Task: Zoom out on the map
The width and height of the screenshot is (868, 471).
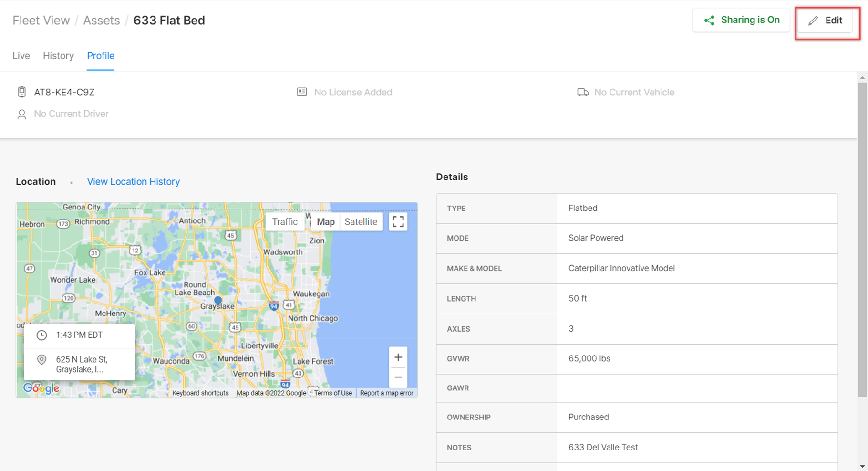Action: click(398, 377)
